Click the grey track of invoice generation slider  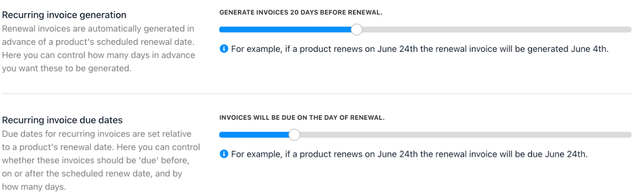[x=497, y=29]
